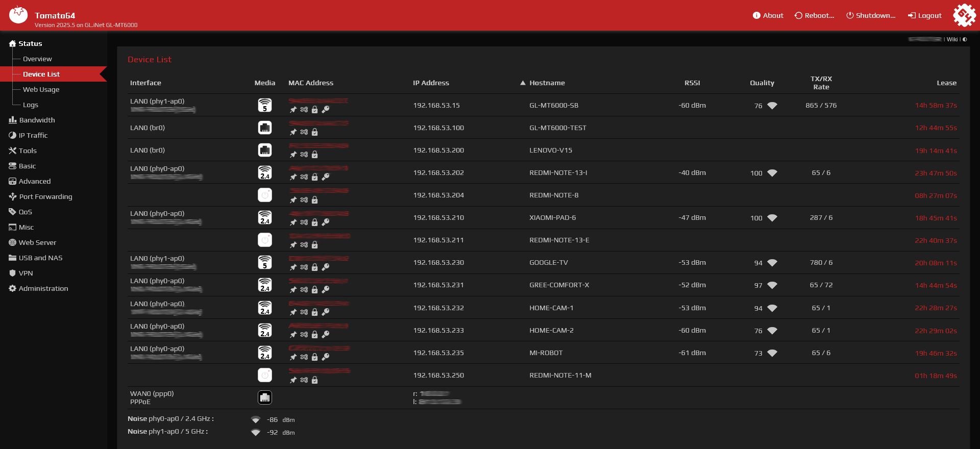Click the key icon for HOME-CAM-1
This screenshot has height=449, width=980.
point(325,312)
